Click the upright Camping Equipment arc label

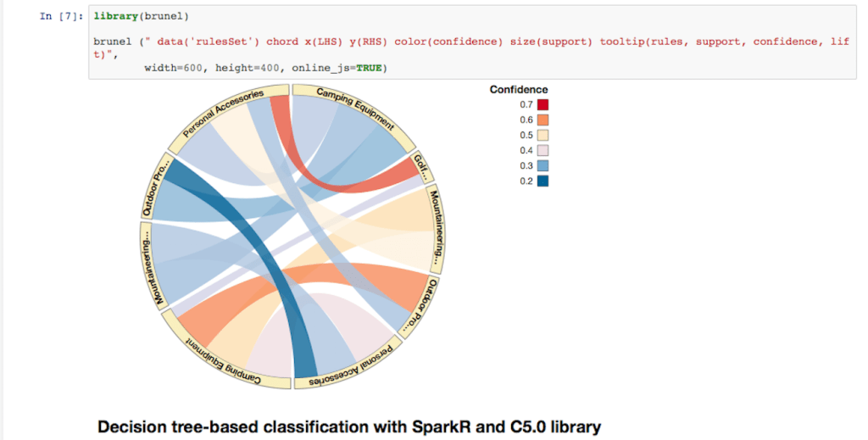[355, 106]
